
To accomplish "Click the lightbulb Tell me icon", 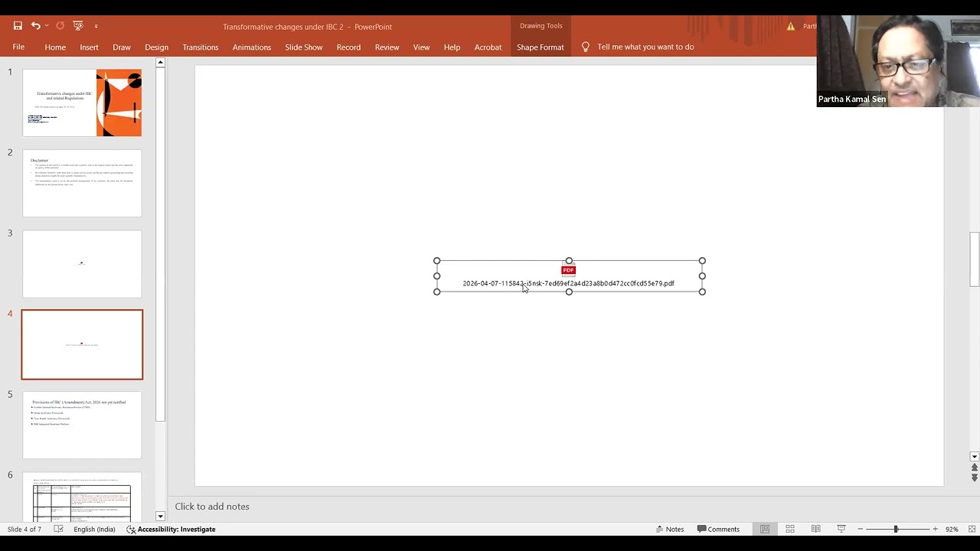I will tap(586, 47).
